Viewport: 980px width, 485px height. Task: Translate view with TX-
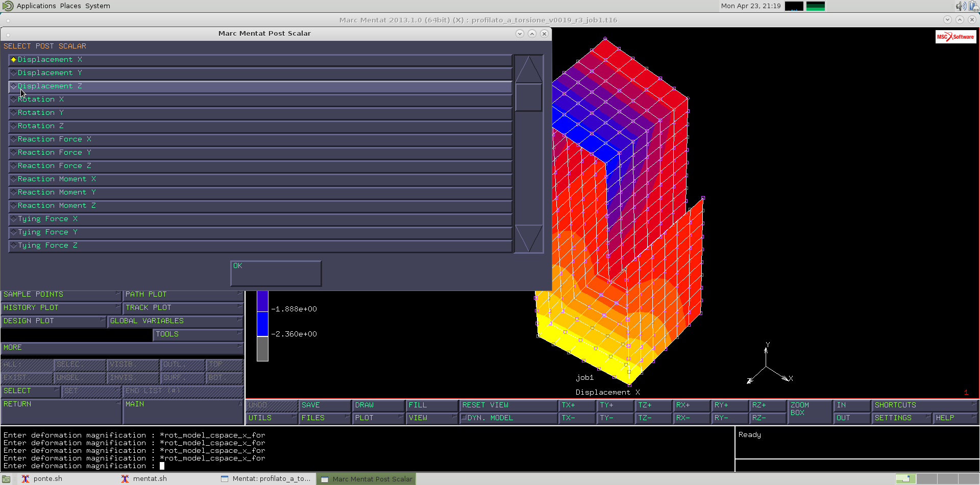click(577, 418)
